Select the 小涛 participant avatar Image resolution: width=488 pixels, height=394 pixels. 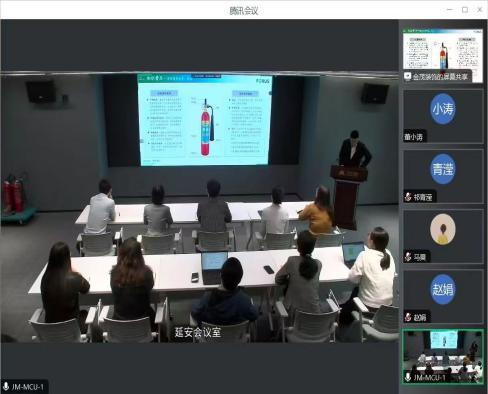tap(443, 109)
